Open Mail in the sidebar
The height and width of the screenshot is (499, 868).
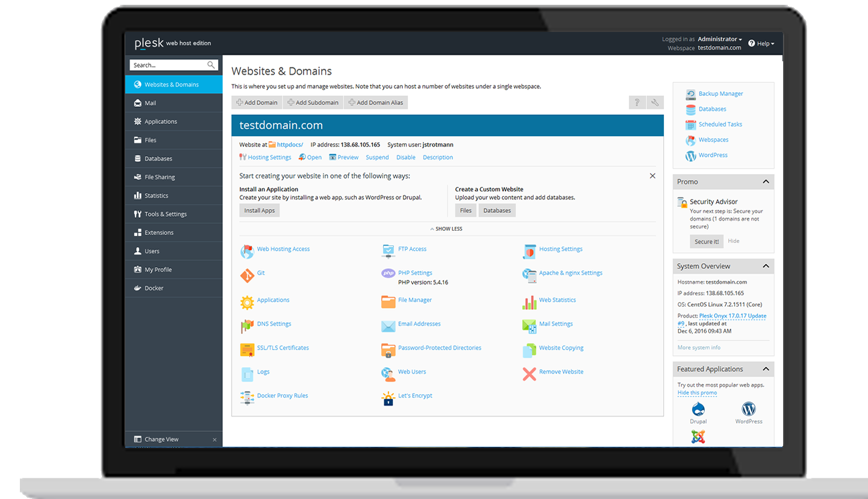tap(173, 103)
